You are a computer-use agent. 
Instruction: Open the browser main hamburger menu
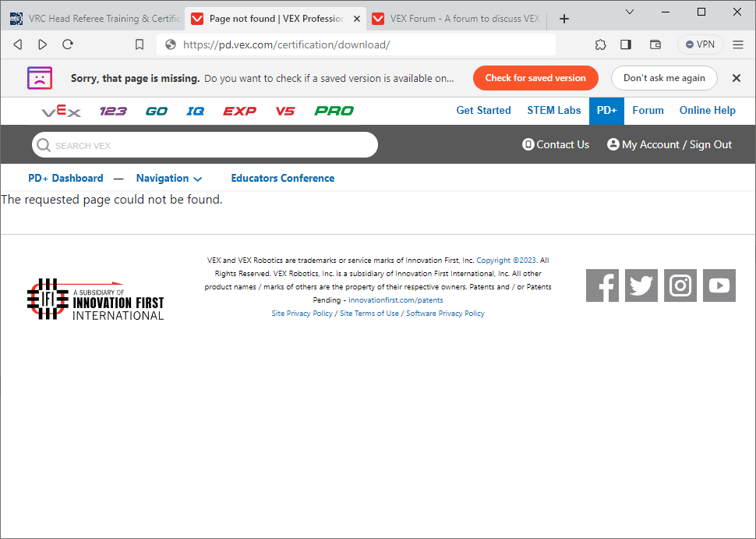[x=737, y=45]
